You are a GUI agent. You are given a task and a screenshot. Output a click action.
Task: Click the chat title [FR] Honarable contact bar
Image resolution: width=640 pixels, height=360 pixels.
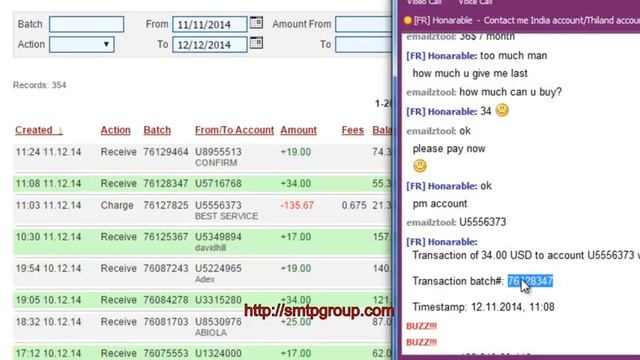(522, 20)
